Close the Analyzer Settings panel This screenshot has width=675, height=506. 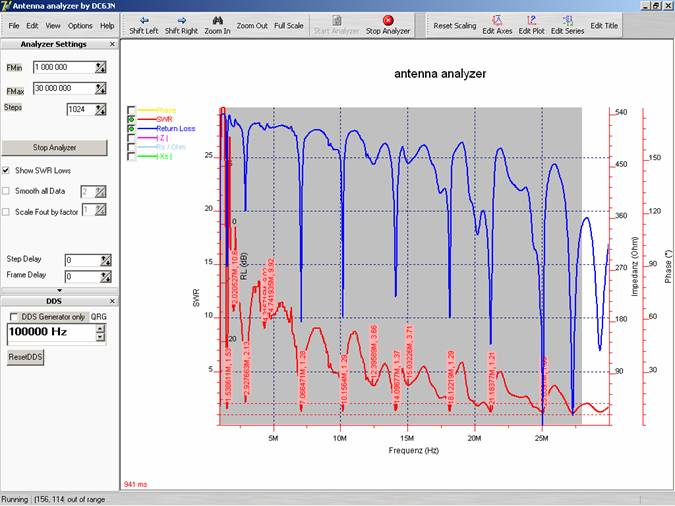(112, 44)
